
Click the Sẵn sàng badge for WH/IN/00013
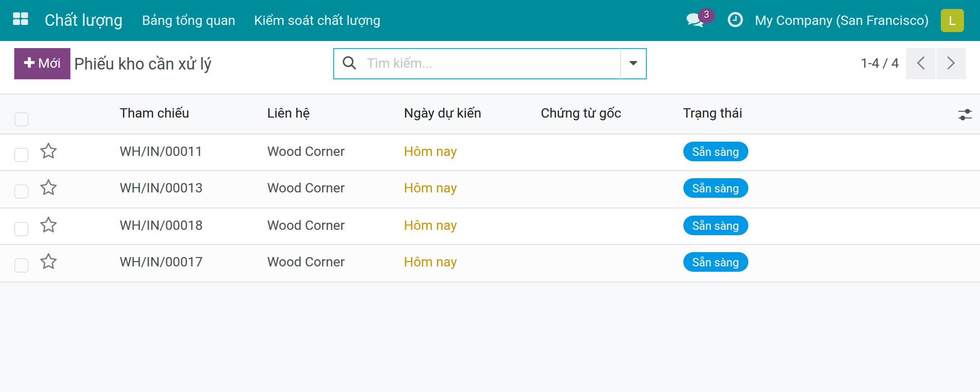click(715, 188)
